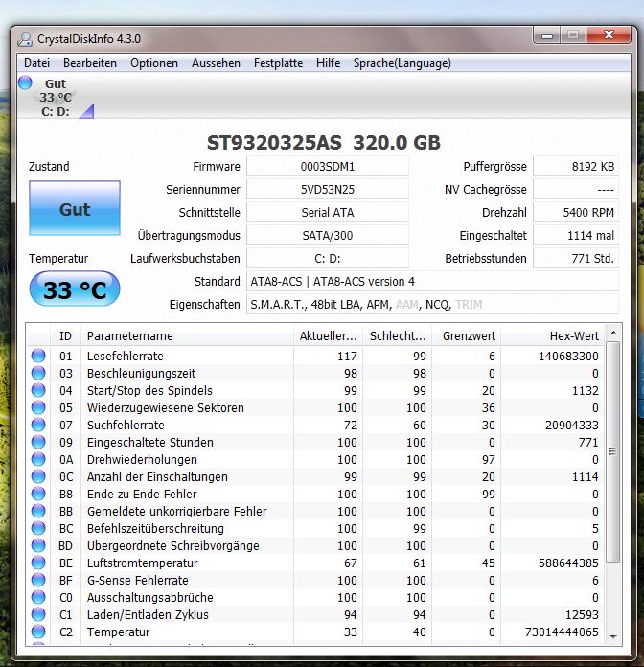Select the Laden/Entladen Zyklus parameter name
Screen dimensions: 644x667
(148, 614)
